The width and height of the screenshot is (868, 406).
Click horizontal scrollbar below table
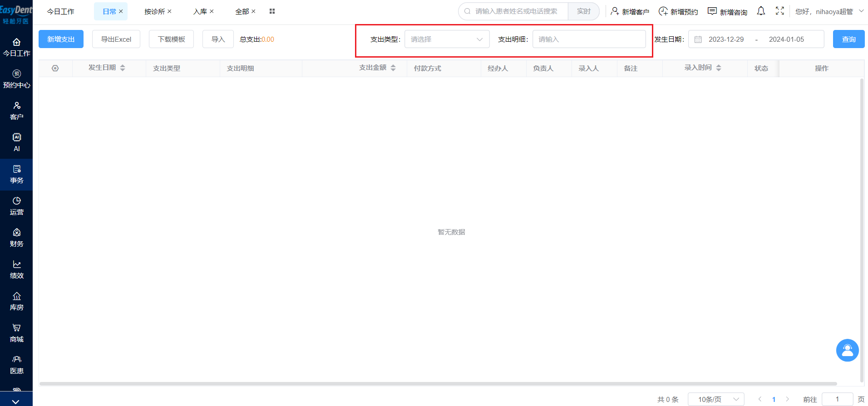(438, 384)
